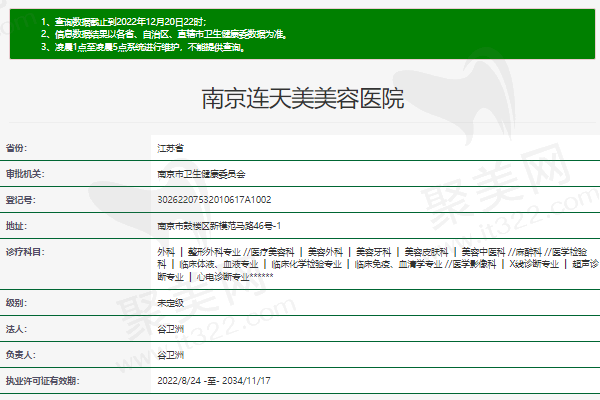Click the 级别 row label
Image resolution: width=600 pixels, height=400 pixels.
[x=15, y=302]
